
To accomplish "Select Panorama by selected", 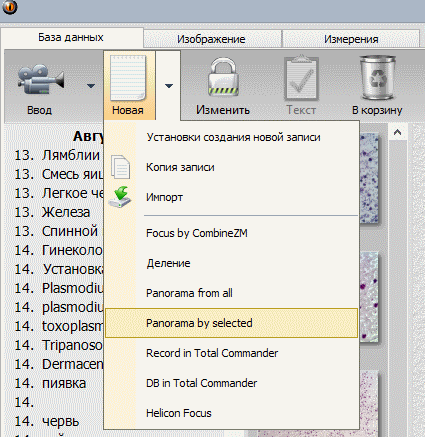I will 231,323.
